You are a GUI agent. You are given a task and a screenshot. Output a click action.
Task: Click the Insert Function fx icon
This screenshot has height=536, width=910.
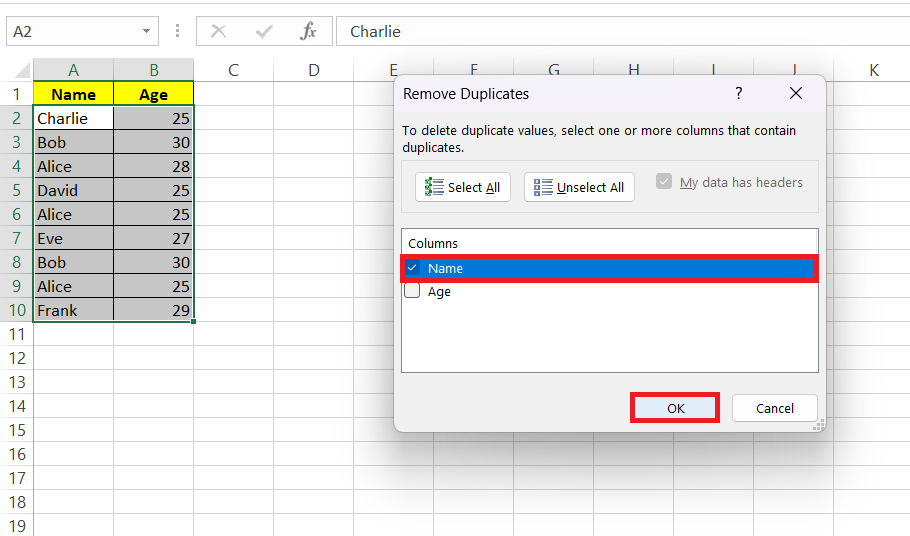(x=308, y=31)
